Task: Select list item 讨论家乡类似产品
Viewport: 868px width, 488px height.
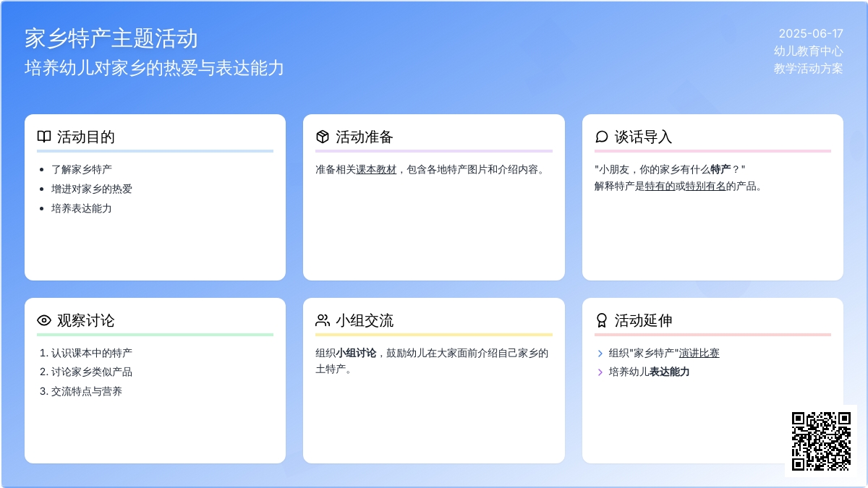Action: (92, 372)
